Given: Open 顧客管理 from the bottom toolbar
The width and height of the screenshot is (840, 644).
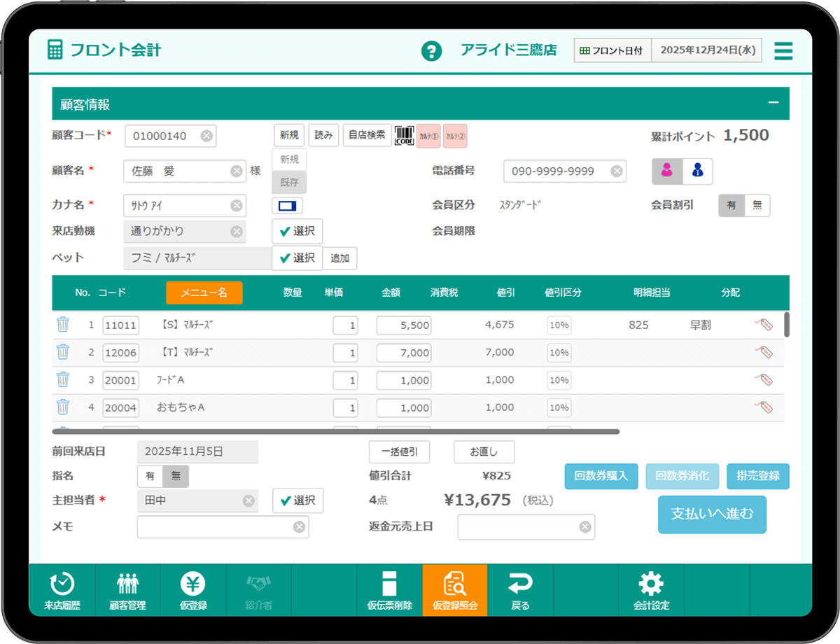Looking at the screenshot, I should point(128,590).
